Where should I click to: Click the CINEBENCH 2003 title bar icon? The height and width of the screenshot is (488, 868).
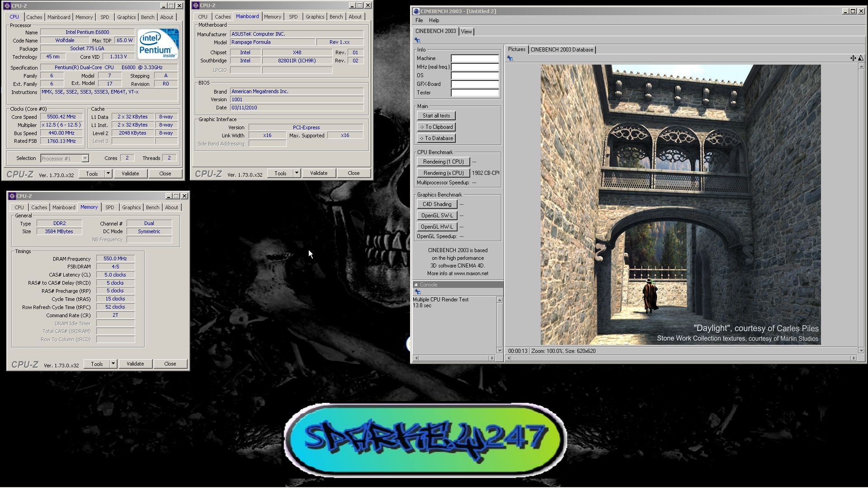pos(416,11)
